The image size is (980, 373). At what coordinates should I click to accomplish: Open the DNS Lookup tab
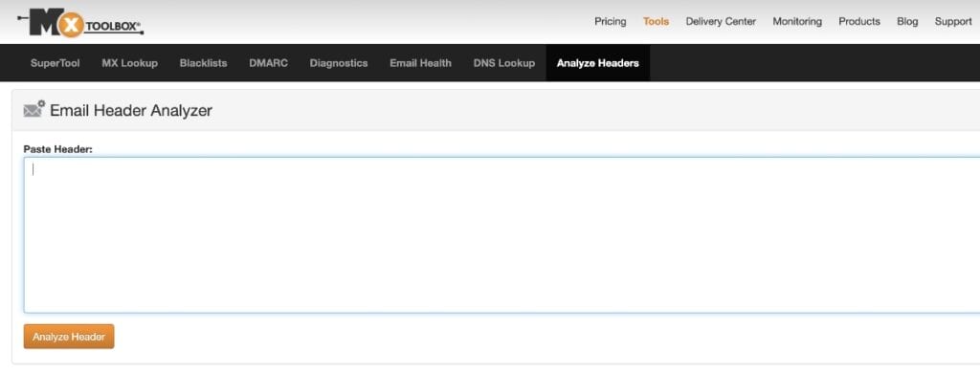[x=503, y=63]
